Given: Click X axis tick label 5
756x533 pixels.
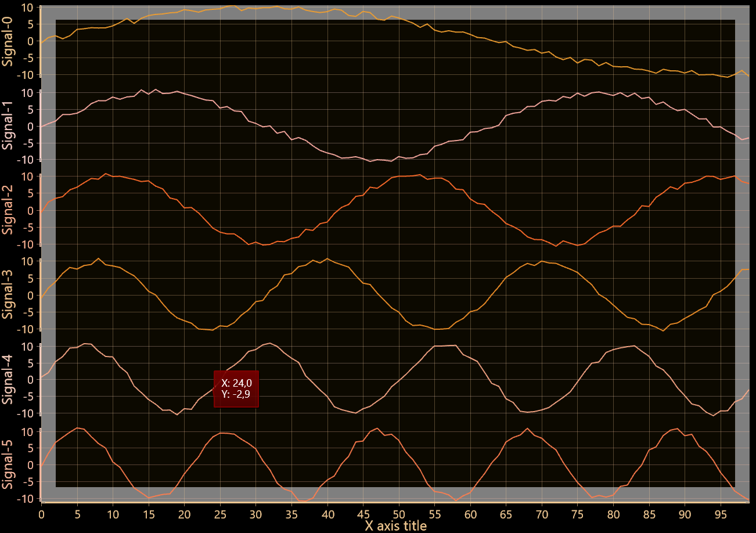Looking at the screenshot, I should (x=77, y=514).
